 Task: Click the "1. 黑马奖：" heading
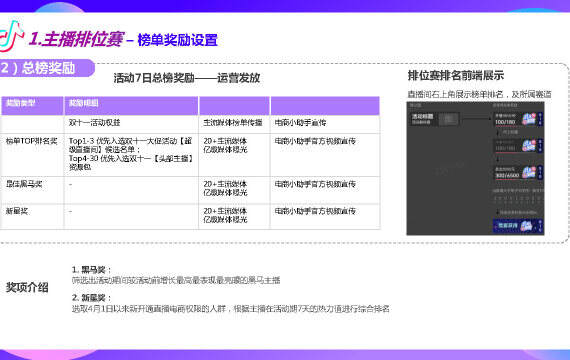(x=92, y=269)
